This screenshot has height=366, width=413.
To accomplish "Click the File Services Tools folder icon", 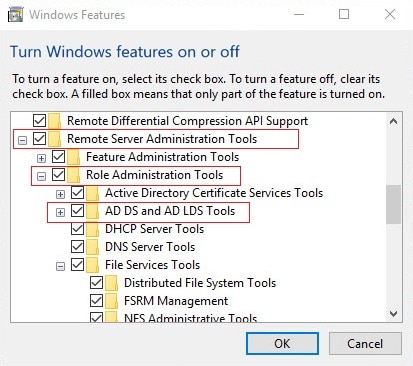I will [92, 265].
